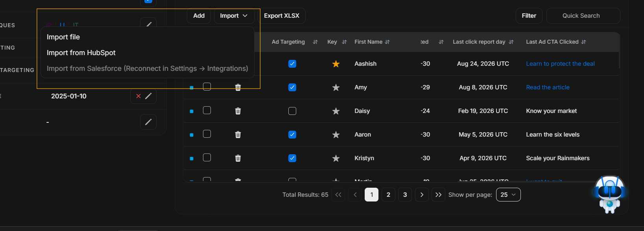
Task: Select the Amy row checkbox
Action: click(x=207, y=87)
